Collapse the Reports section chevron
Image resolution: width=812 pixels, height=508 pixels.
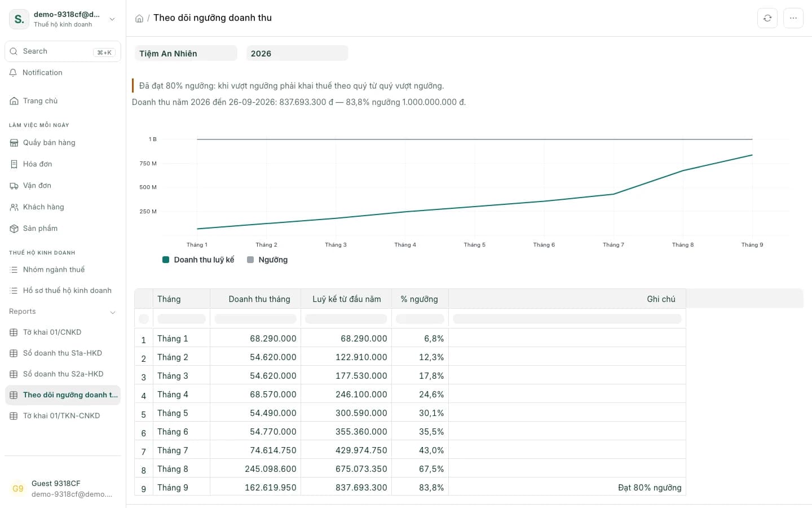tap(112, 312)
